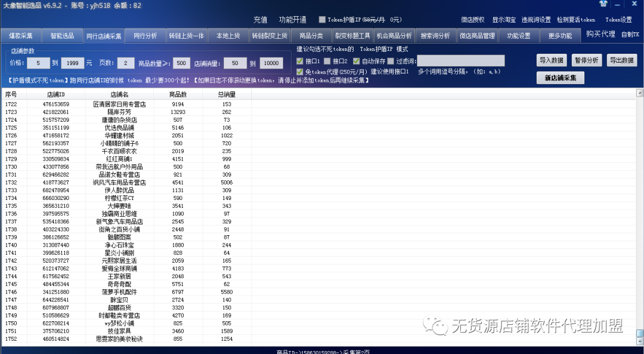Viewport: 644px width, 354px height.
Task: Go to the 转链上货一体 tab
Action: coord(187,36)
